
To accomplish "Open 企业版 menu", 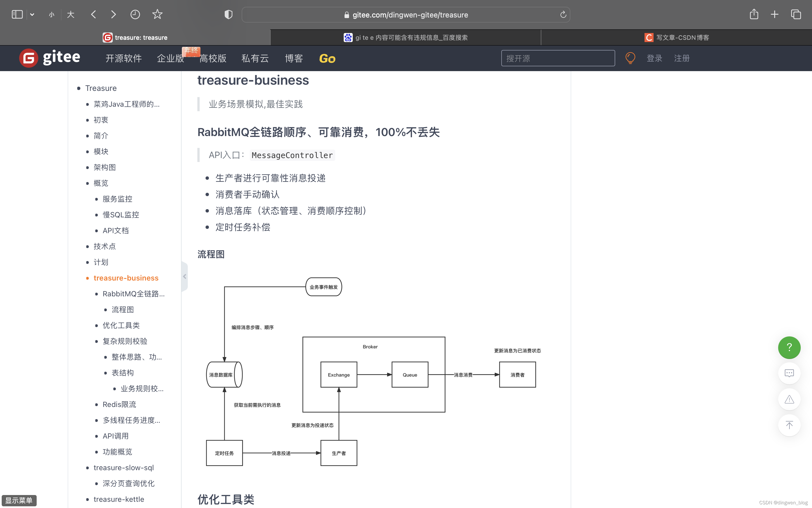I will 171,58.
